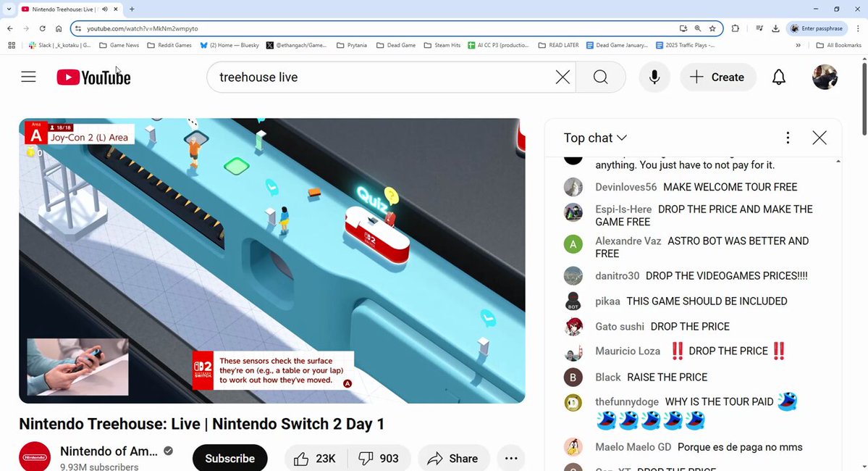Show more bookmarks with double chevron
This screenshot has height=471, width=868.
click(x=799, y=46)
